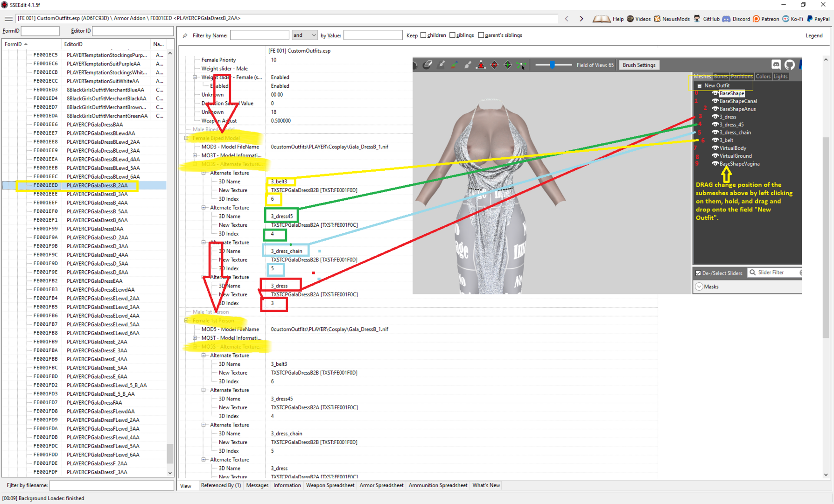The image size is (834, 504).
Task: Open the GitHub icon in top toolbar
Action: click(697, 19)
